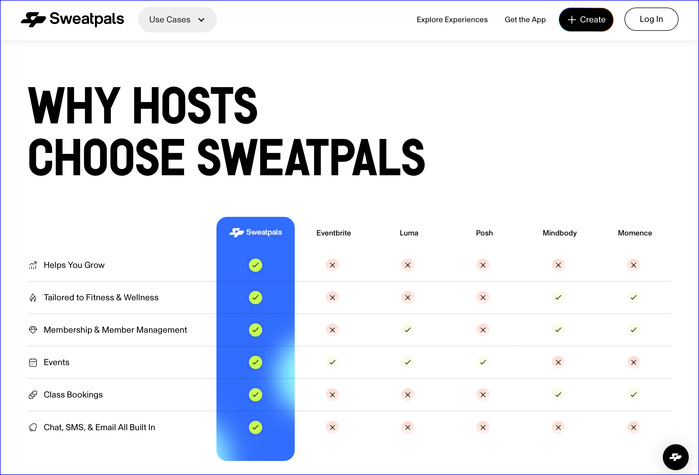Click the Log In button
Image resolution: width=699 pixels, height=475 pixels.
(651, 19)
